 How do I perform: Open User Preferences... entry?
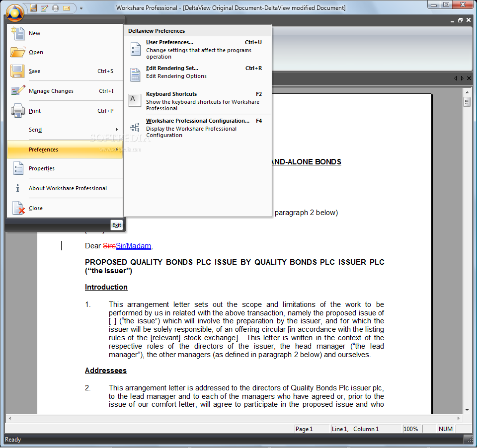(197, 49)
